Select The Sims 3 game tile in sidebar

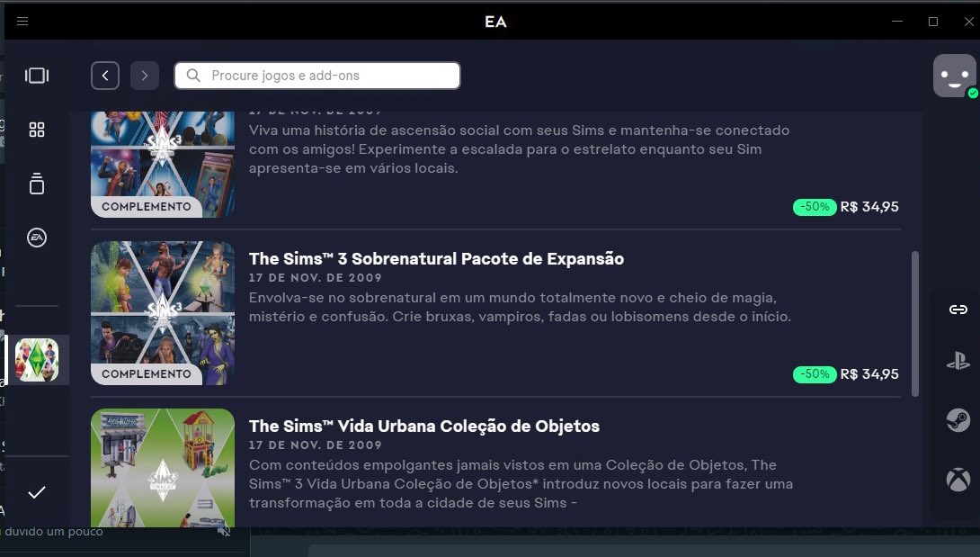(37, 360)
